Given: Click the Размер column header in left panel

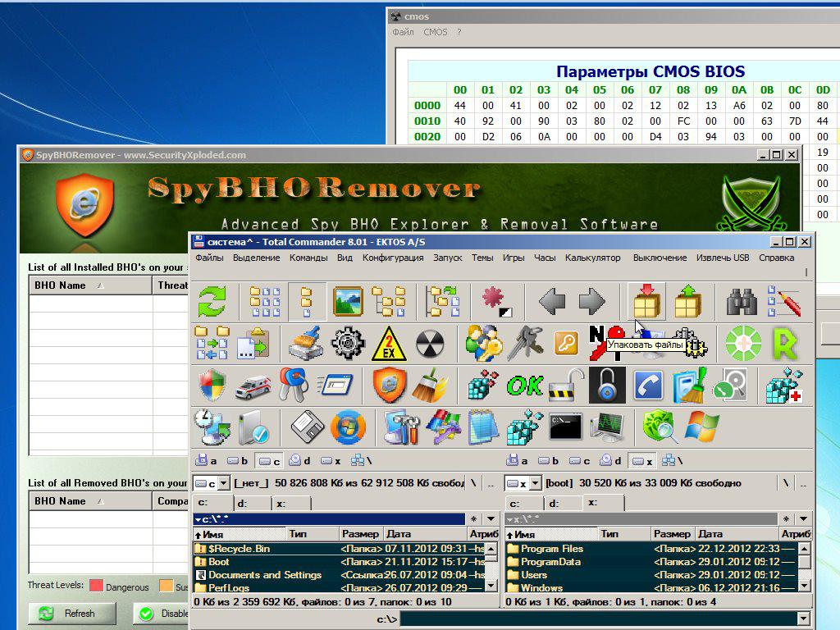Looking at the screenshot, I should [361, 533].
